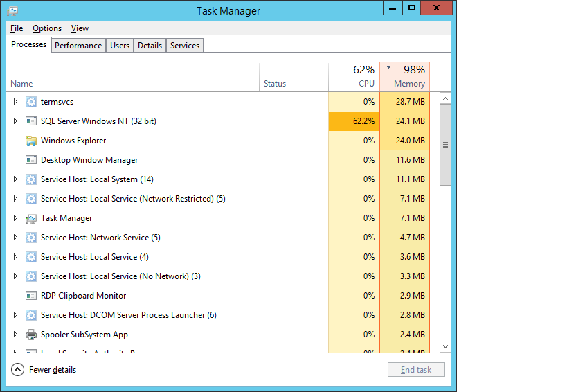Sort by the Status column header
The image size is (567, 392).
click(x=294, y=77)
